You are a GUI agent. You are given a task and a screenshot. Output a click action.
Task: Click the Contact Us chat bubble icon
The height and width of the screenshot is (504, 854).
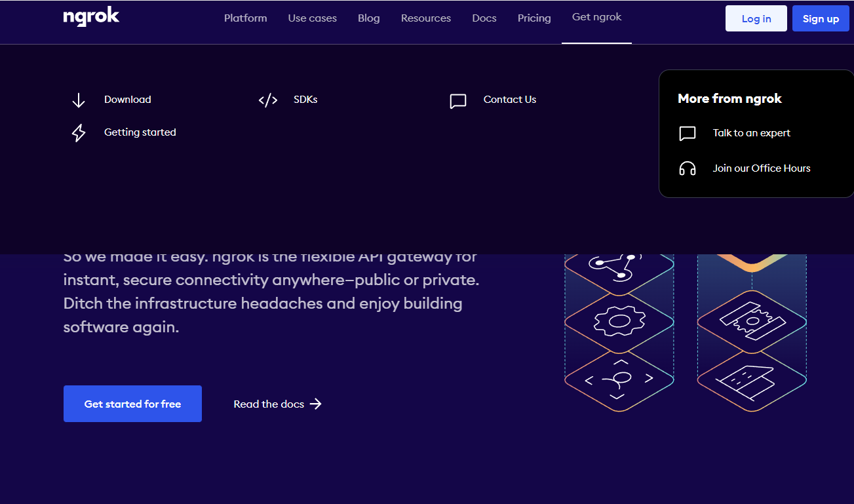pos(458,101)
